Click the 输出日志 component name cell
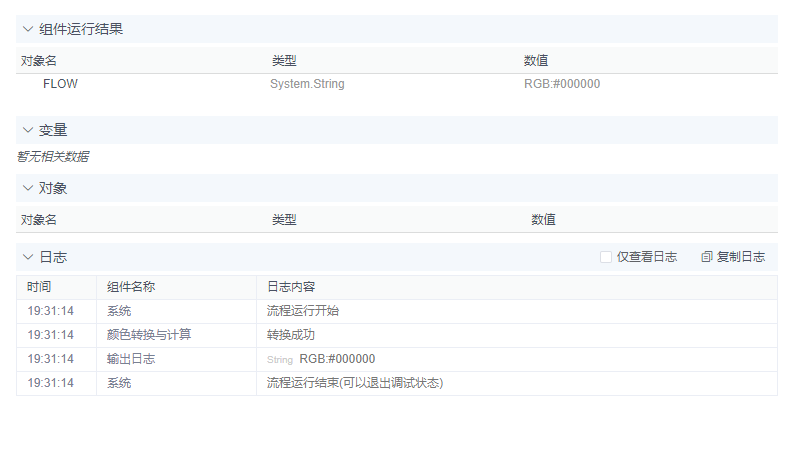This screenshot has width=786, height=467. [x=131, y=359]
